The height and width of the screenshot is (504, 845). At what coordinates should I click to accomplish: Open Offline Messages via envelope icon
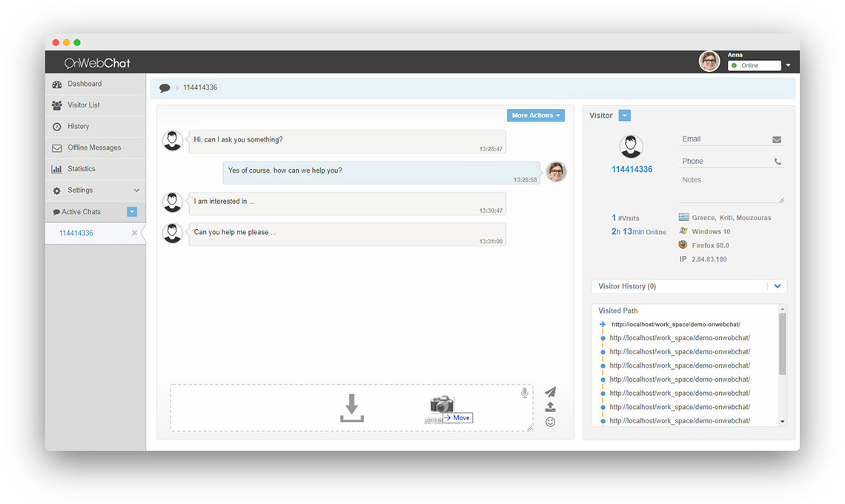(x=57, y=147)
